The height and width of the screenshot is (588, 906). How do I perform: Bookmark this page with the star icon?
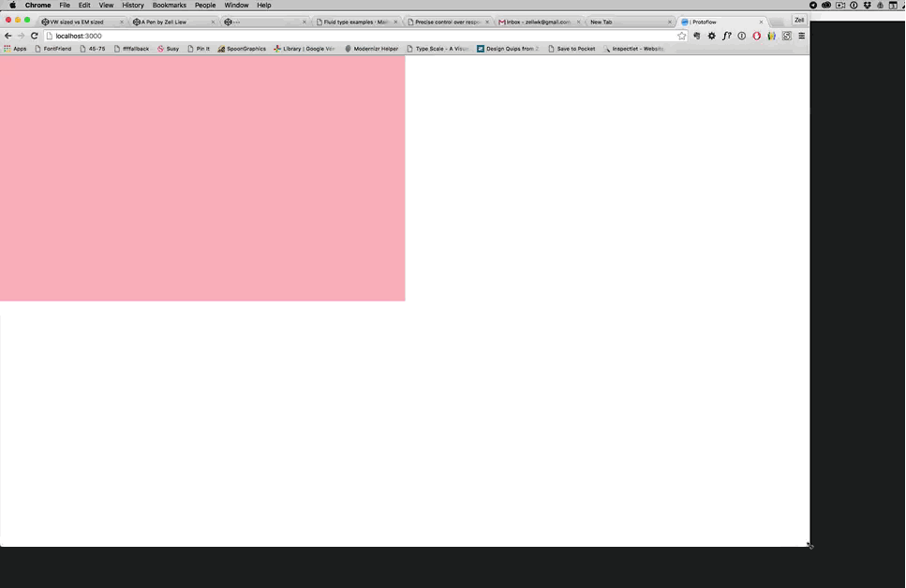point(682,36)
